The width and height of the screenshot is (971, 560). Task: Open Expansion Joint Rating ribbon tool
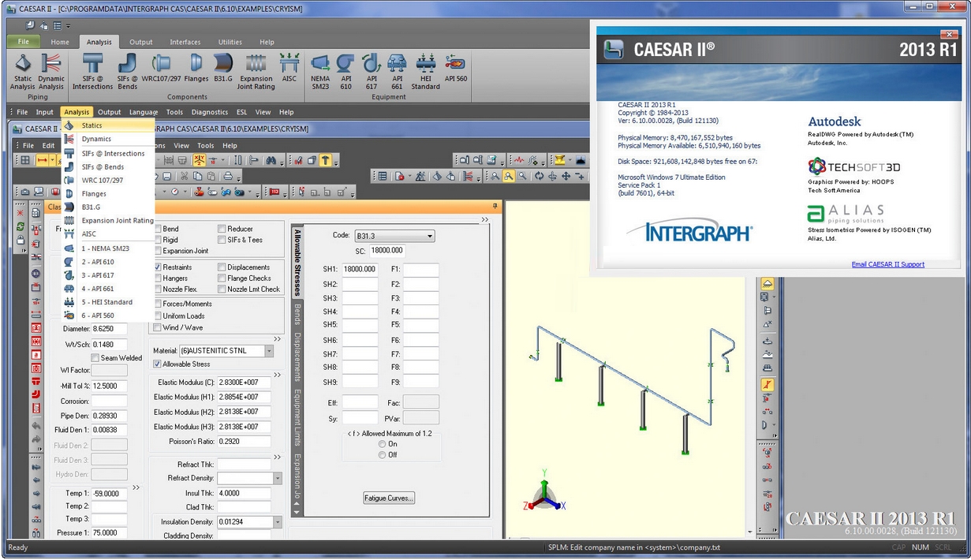[256, 71]
